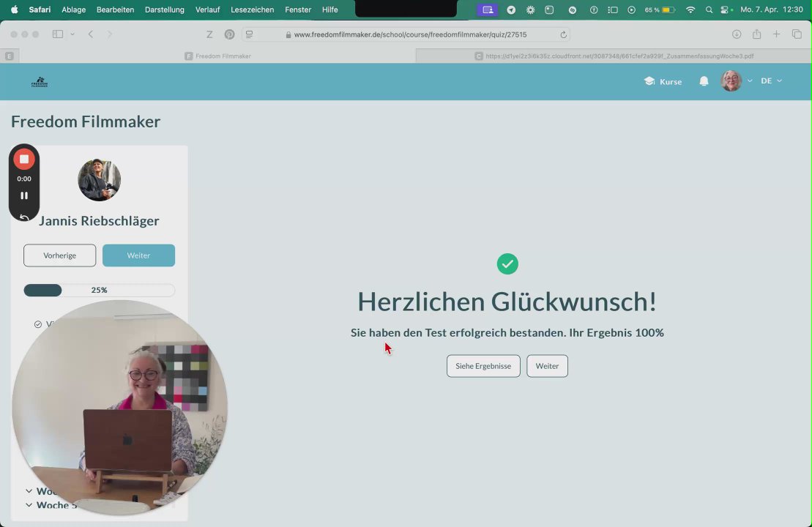
Task: Click the battery status in menu bar
Action: click(659, 10)
